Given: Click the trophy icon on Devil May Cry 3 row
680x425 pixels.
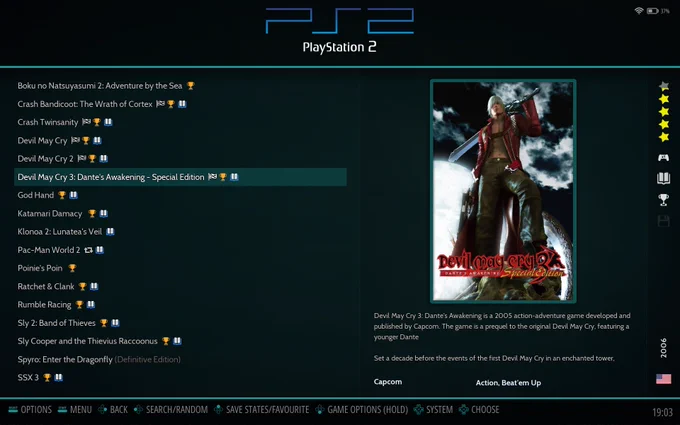Looking at the screenshot, I should [x=223, y=177].
